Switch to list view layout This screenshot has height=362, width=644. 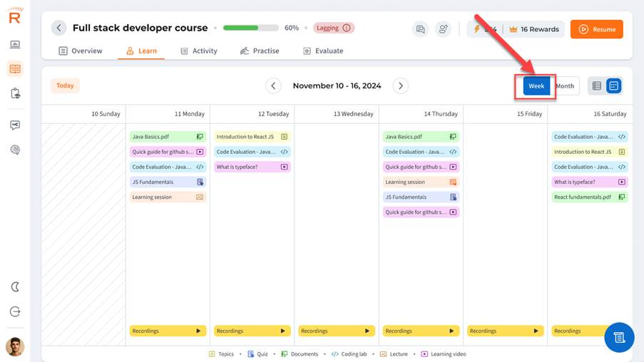[x=597, y=86]
